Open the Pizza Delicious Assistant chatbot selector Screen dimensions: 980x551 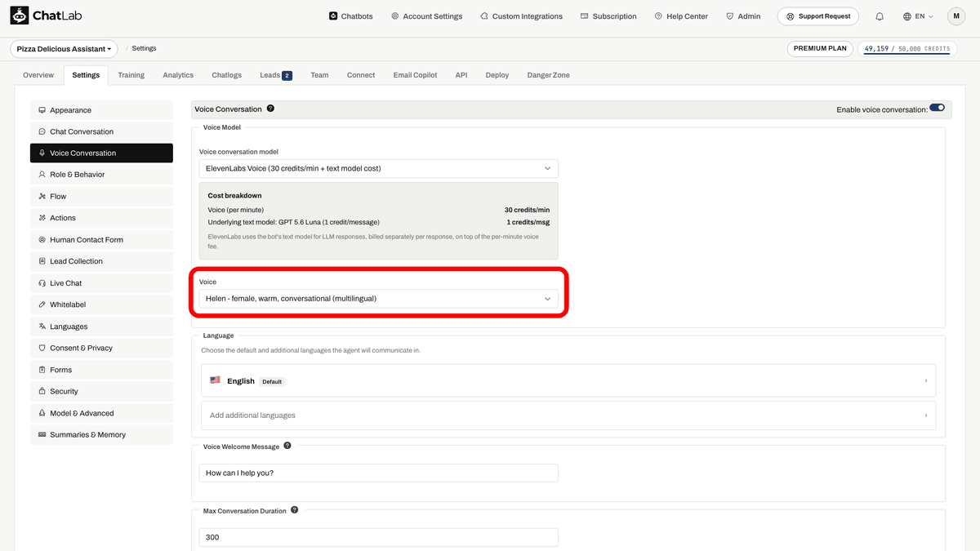pos(64,49)
